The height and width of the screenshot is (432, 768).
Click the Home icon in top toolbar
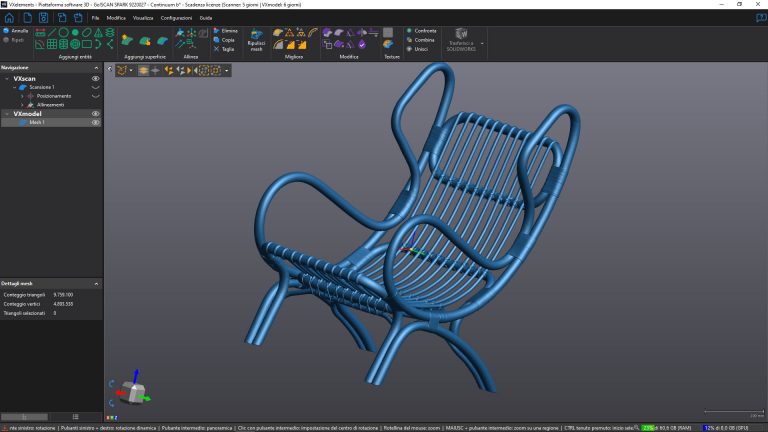tap(9, 18)
